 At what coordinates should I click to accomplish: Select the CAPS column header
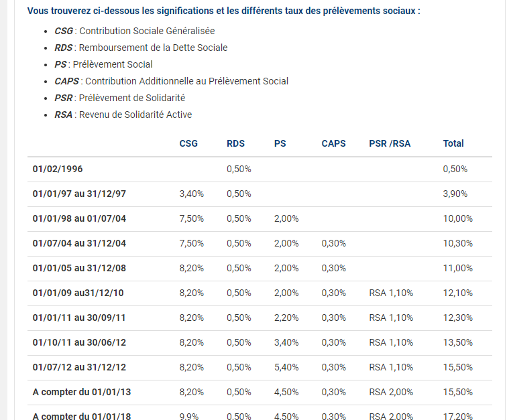click(x=333, y=143)
